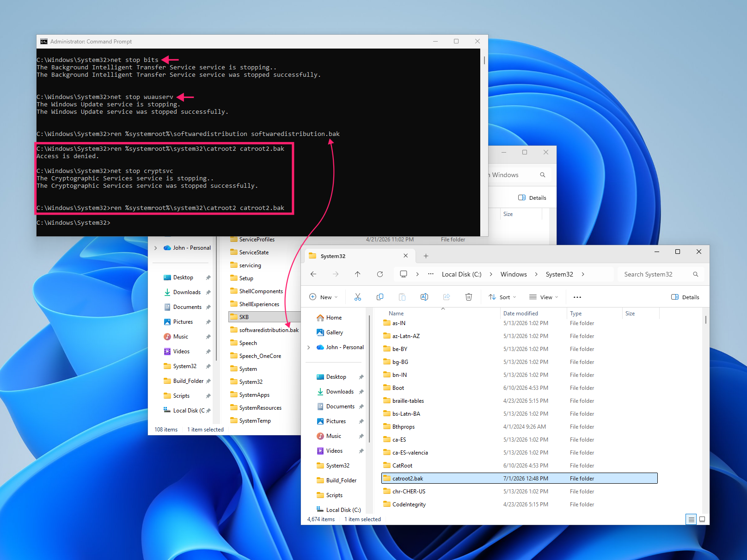Toggle the Details pane in the Windows folder window
This screenshot has height=560, width=747.
pyautogui.click(x=532, y=197)
